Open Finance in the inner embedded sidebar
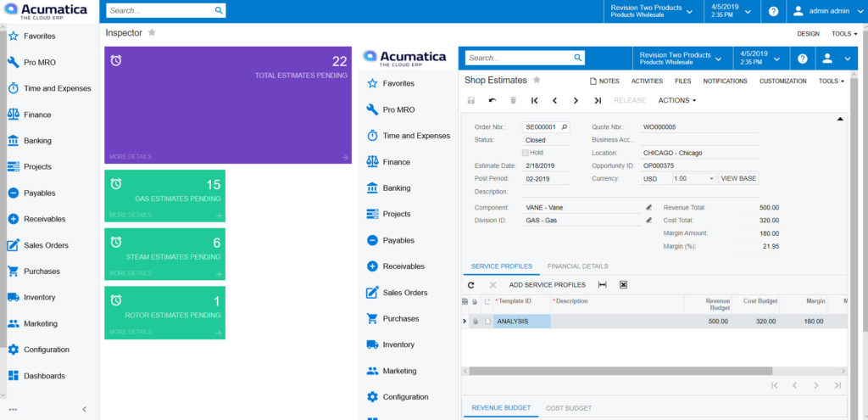 pyautogui.click(x=388, y=162)
